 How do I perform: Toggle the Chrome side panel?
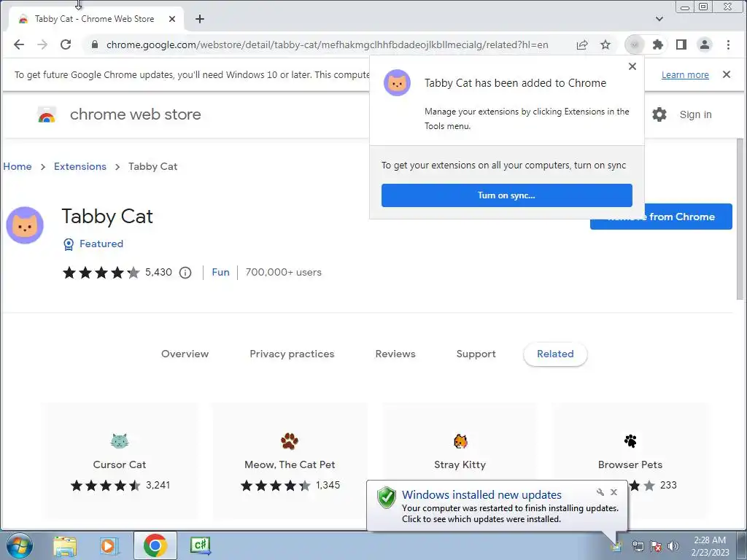(x=681, y=44)
